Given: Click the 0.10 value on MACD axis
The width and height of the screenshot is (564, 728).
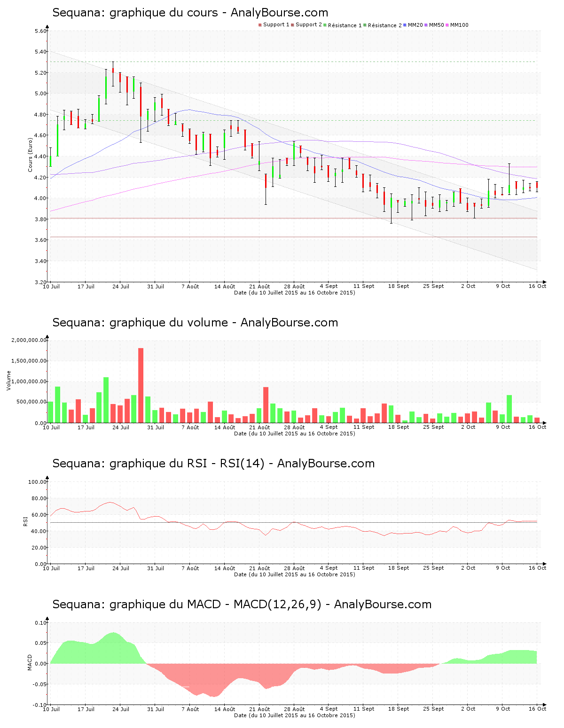Looking at the screenshot, I should tap(40, 623).
